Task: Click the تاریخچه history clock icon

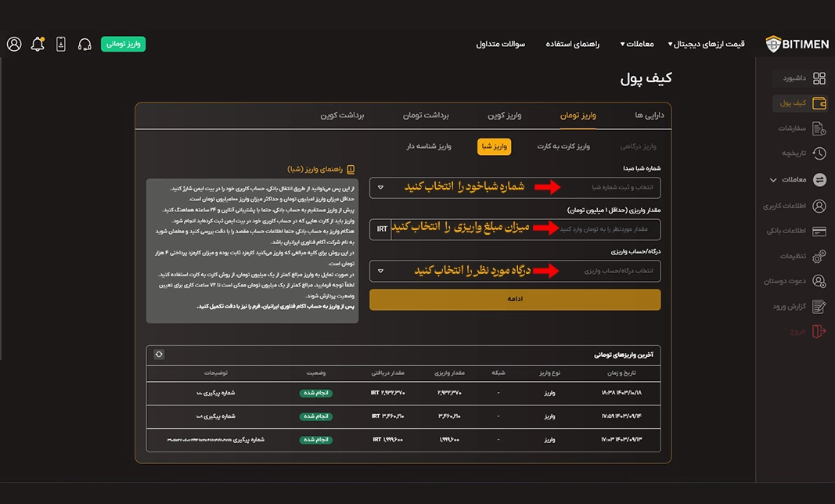Action: click(819, 153)
